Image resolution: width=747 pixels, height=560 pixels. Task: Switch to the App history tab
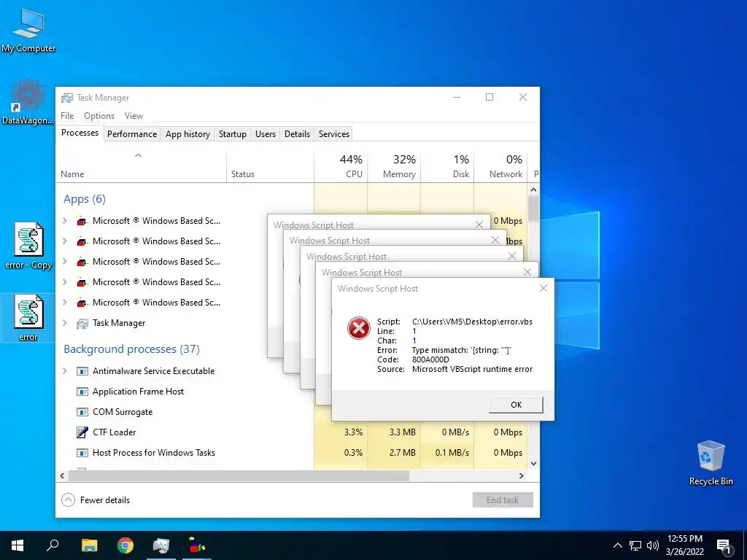pyautogui.click(x=187, y=134)
